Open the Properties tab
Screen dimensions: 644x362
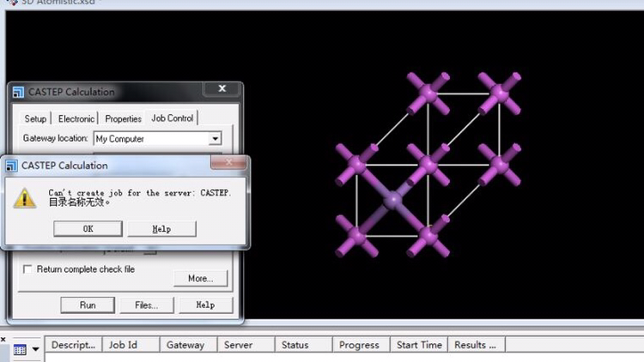[x=123, y=118]
